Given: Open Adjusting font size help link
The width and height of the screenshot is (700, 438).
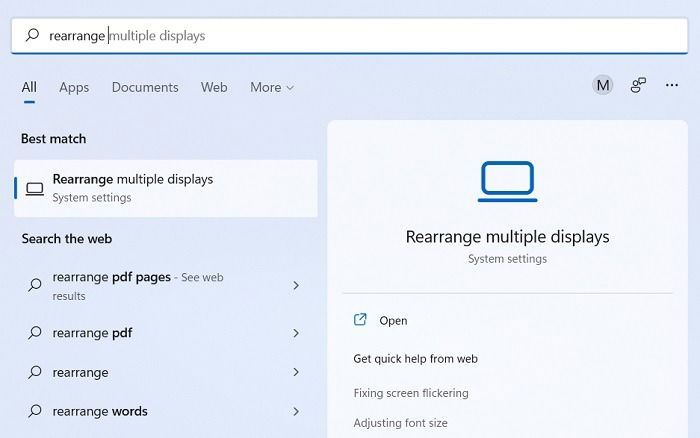Looking at the screenshot, I should point(400,423).
